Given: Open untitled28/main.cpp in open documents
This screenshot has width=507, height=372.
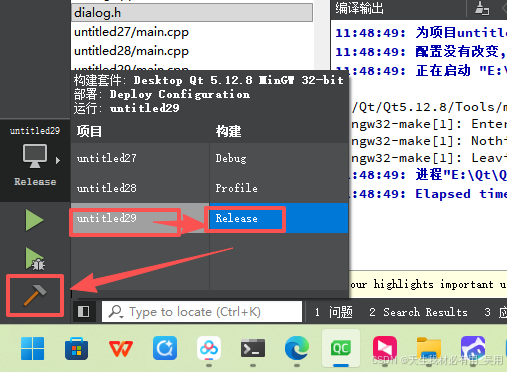Looking at the screenshot, I should 192,51.
